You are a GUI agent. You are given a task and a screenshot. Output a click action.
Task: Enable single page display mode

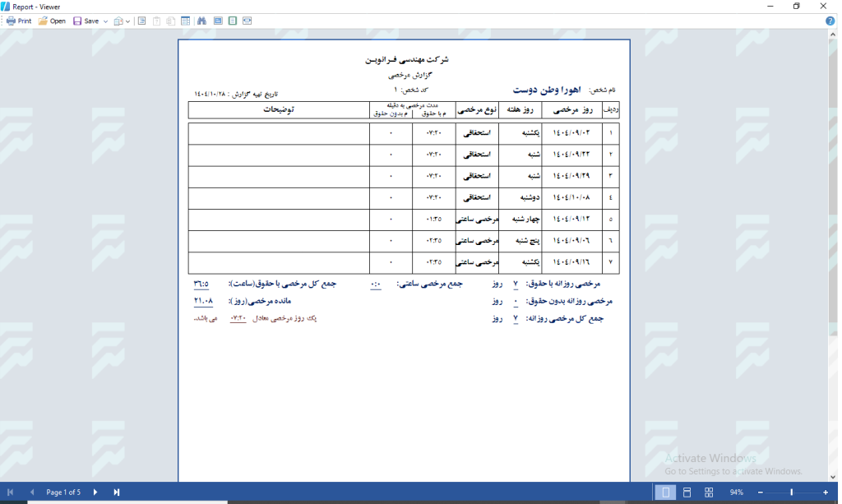pyautogui.click(x=664, y=492)
